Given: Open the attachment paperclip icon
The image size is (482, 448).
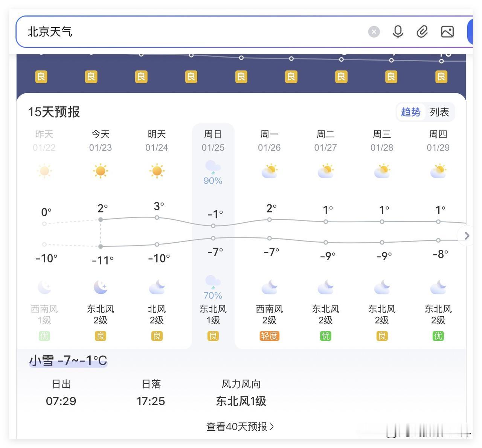Looking at the screenshot, I should [422, 32].
